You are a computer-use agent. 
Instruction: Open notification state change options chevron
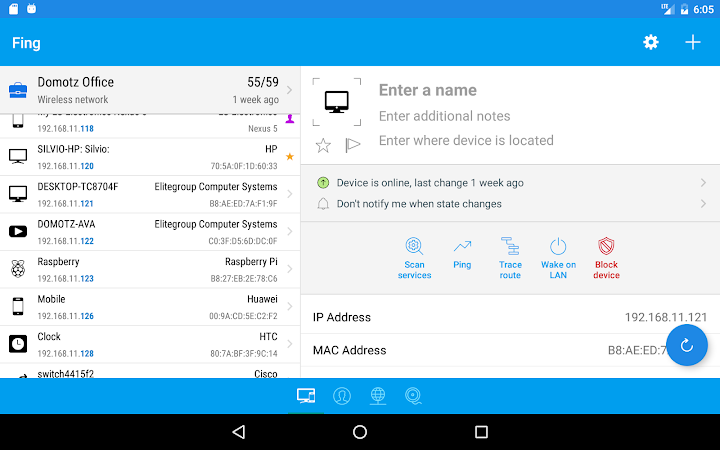tap(703, 203)
